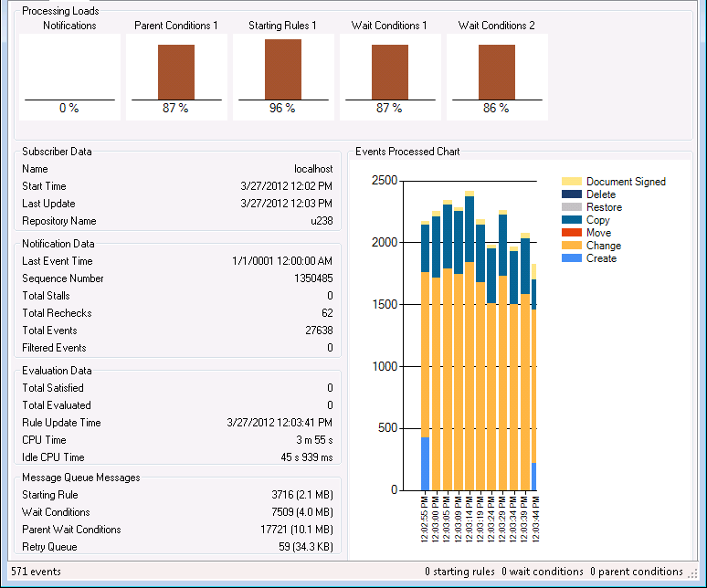
Task: Click the Create legend color swatch
Action: 571,258
